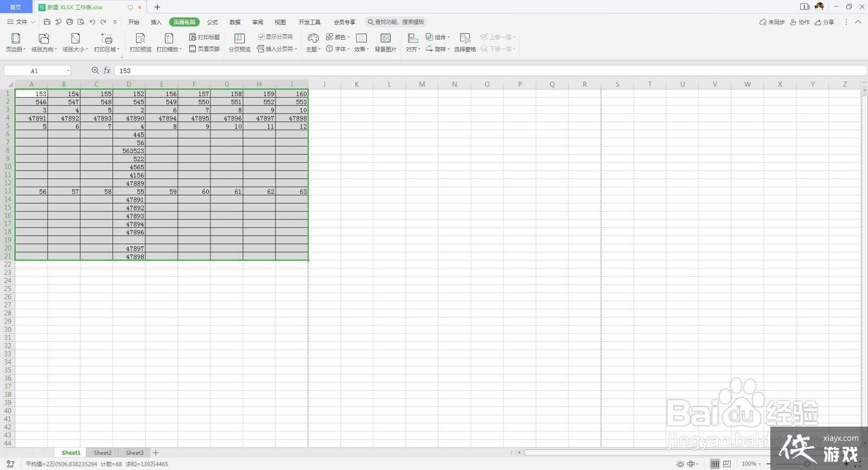The height and width of the screenshot is (470, 868).
Task: Switch to the Data (数据) ribbon tab
Action: pyautogui.click(x=235, y=22)
